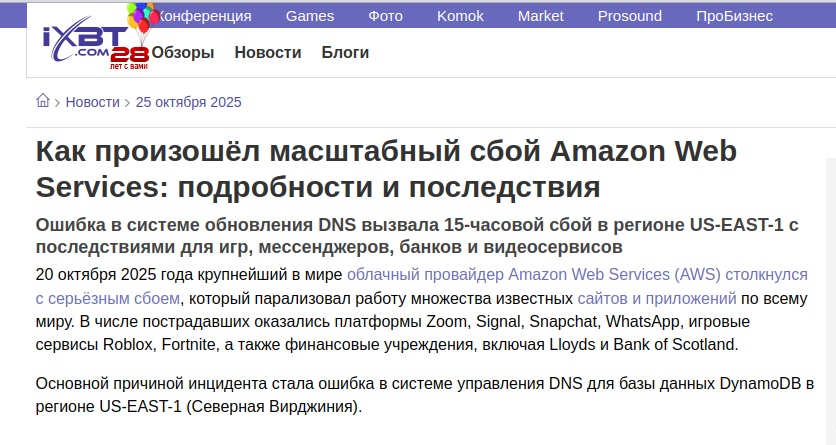
Task: Follow the 25 октября 2025 breadcrumb link
Action: point(188,102)
